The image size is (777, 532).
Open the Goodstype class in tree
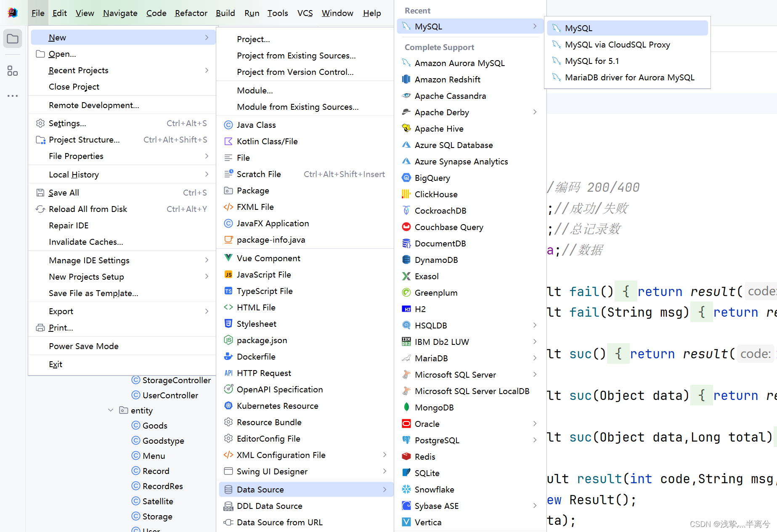pos(163,441)
